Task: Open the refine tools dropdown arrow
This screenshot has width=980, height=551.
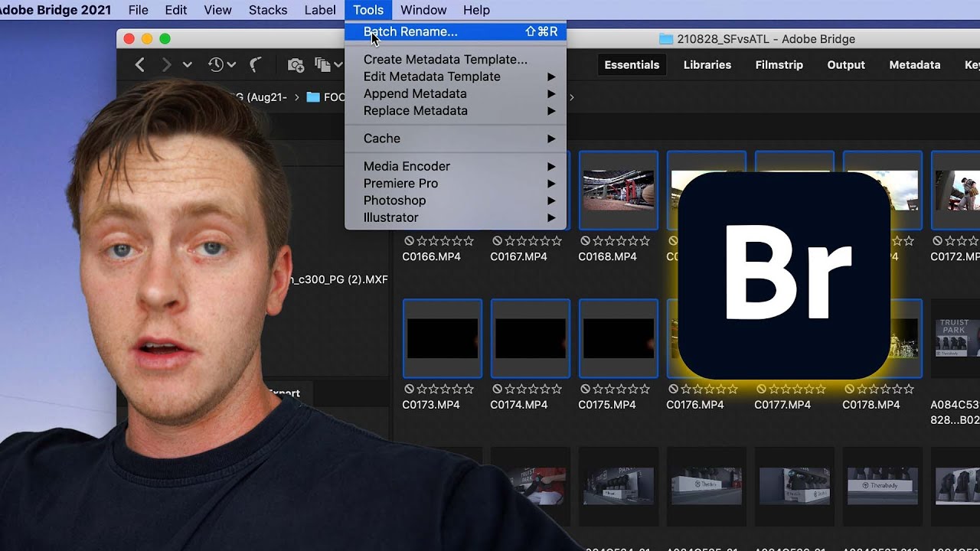Action: [x=338, y=65]
